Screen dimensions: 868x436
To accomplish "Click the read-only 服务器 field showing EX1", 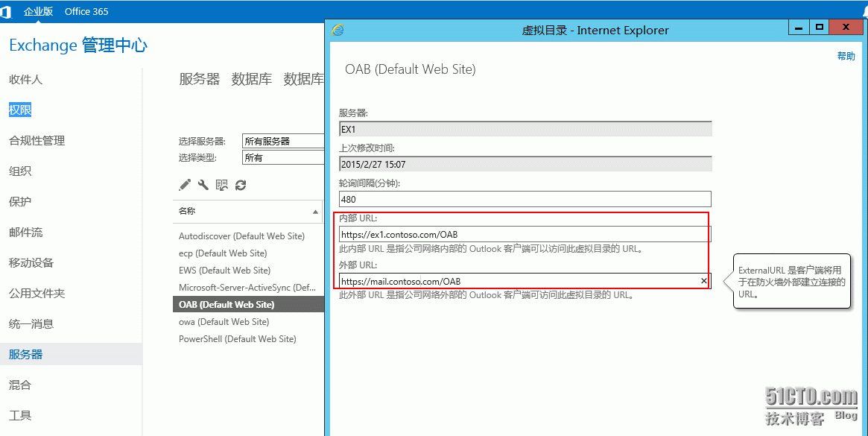I will [x=525, y=128].
